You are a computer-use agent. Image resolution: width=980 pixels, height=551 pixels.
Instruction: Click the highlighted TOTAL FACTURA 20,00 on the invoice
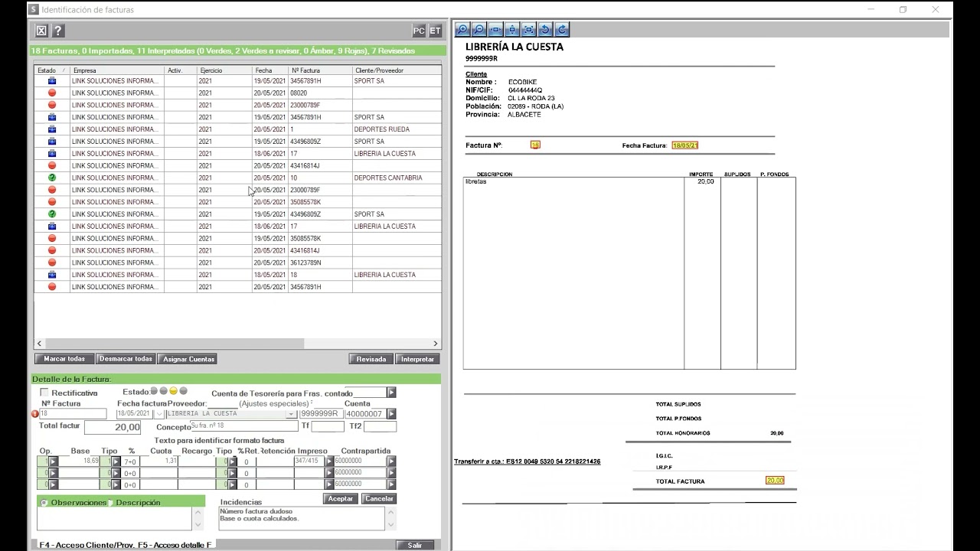[775, 481]
